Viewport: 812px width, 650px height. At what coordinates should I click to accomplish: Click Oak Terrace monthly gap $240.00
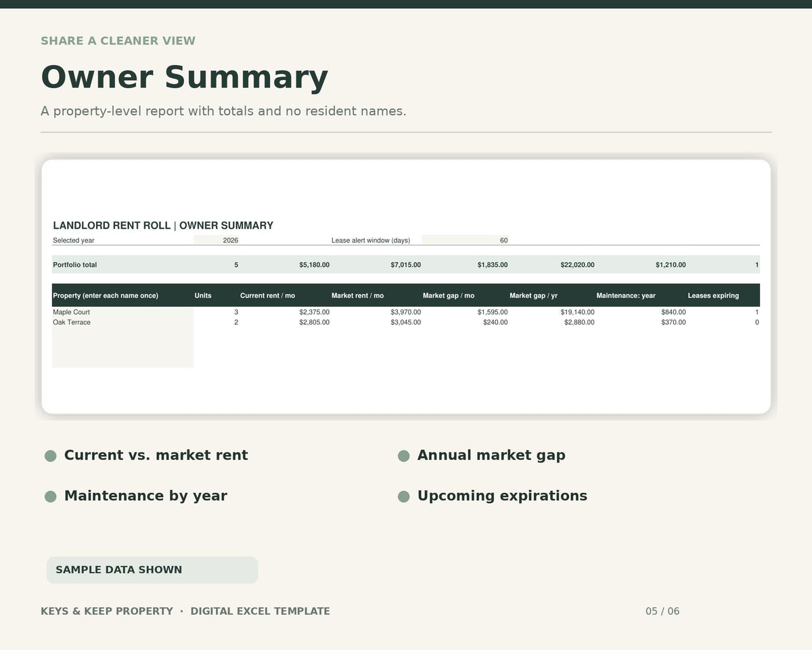tap(495, 322)
